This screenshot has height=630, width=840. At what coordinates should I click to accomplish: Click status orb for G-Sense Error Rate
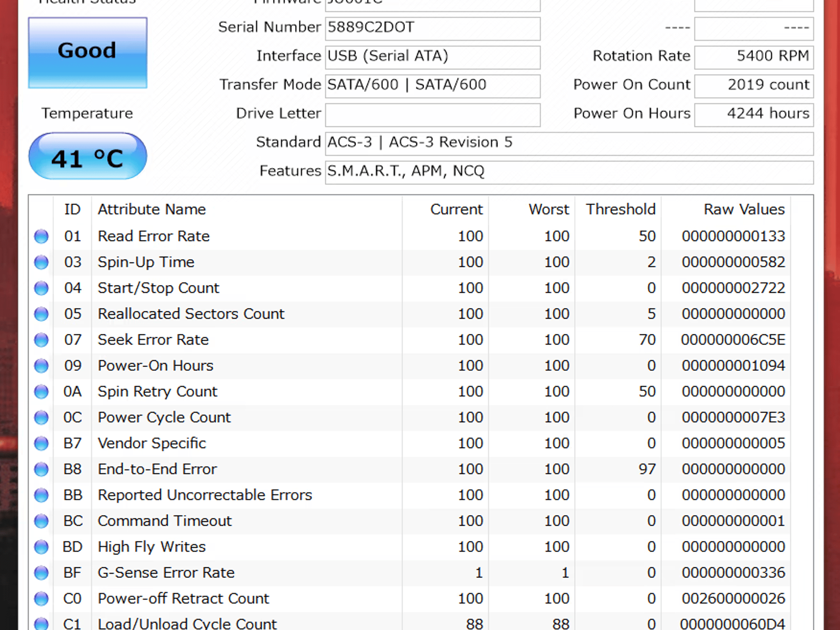tap(41, 573)
